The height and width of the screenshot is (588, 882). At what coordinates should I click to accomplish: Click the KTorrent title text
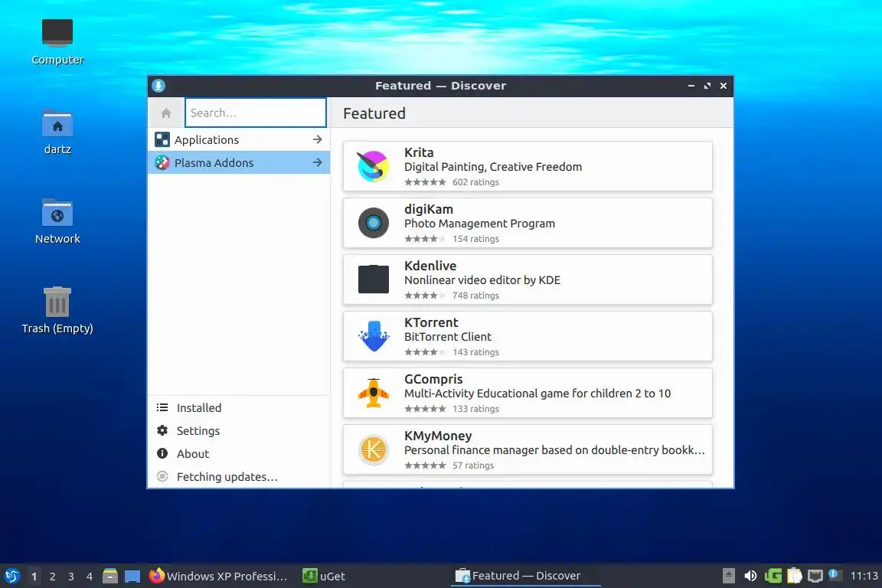point(432,322)
